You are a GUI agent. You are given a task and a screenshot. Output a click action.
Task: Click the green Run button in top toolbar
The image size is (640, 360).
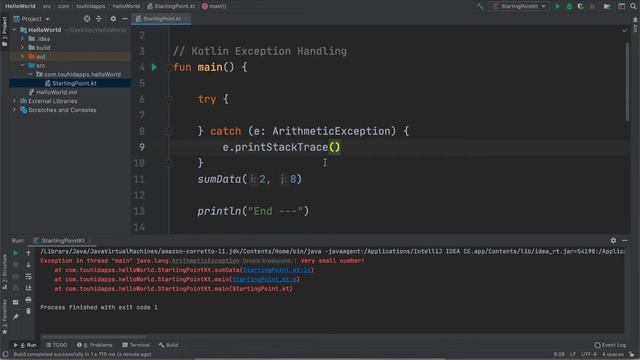click(x=558, y=6)
